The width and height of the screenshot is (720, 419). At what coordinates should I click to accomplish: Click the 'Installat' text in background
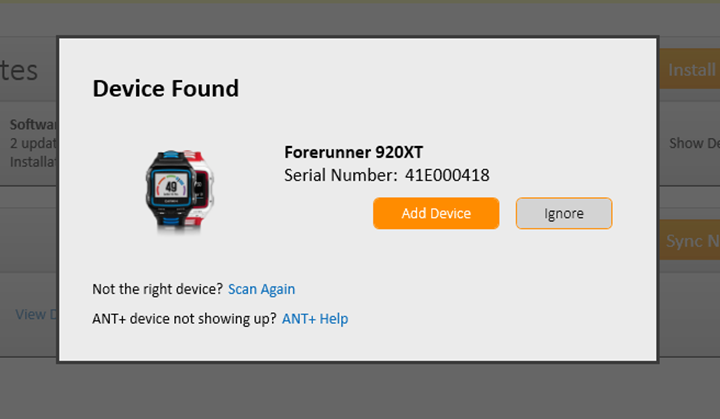pos(33,162)
